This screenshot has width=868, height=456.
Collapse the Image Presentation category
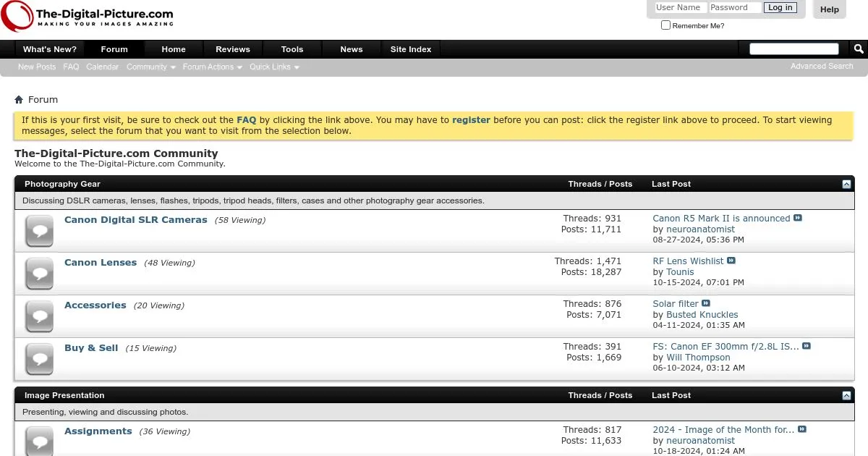[846, 396]
